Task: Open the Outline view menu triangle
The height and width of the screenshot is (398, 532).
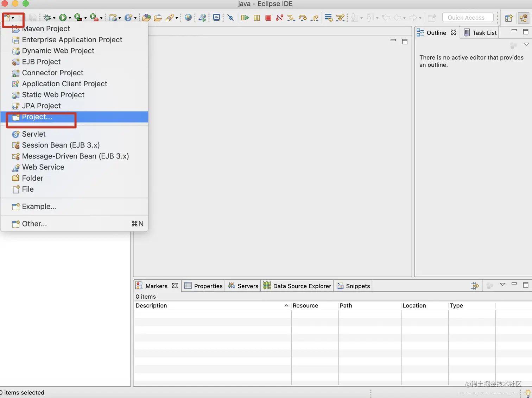Action: 526,44
